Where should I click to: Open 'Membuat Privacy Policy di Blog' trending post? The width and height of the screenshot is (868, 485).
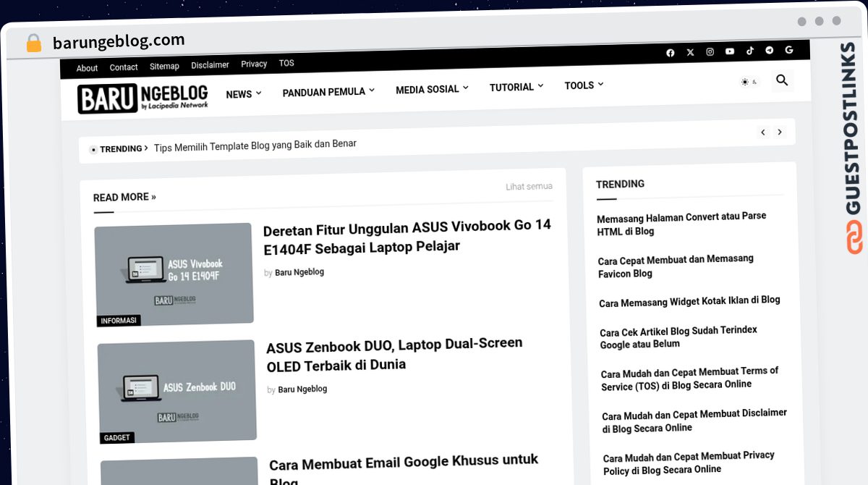(x=689, y=462)
